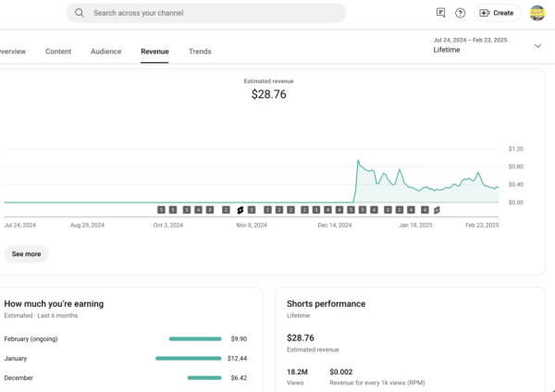This screenshot has width=555, height=392.
Task: Focus the Search across your channel field
Action: click(x=213, y=13)
